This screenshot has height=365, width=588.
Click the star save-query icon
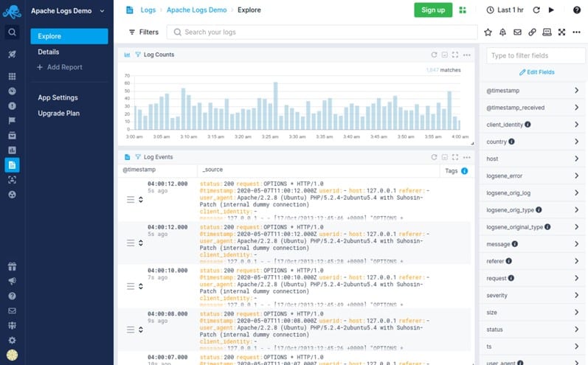coord(488,32)
